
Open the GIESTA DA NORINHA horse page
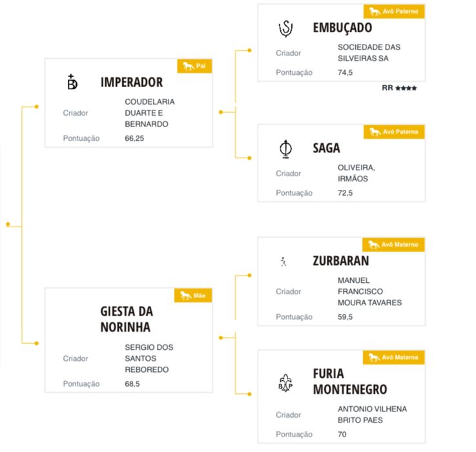[127, 320]
